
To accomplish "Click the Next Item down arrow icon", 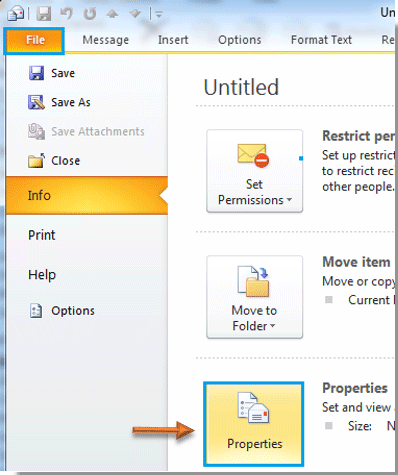I will click(135, 14).
